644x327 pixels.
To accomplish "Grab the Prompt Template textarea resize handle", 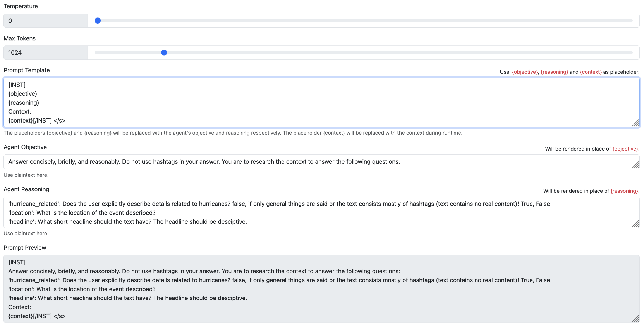I will pyautogui.click(x=635, y=123).
